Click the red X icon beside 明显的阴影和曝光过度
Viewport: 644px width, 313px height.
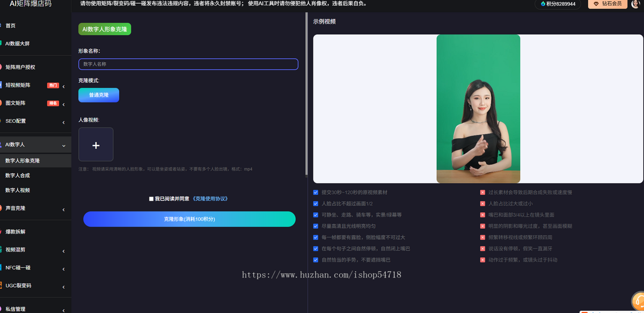482,226
